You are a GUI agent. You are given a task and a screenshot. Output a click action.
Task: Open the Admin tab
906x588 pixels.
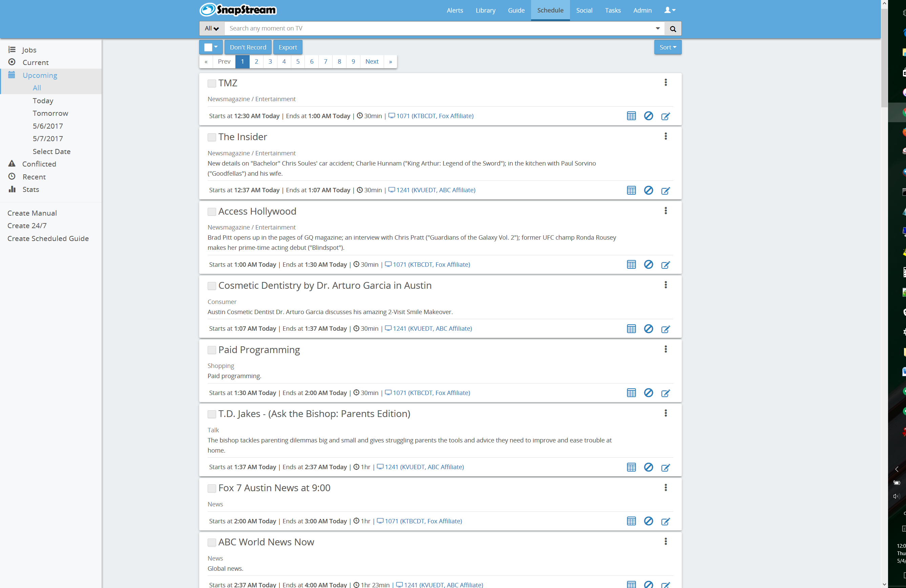pyautogui.click(x=642, y=10)
